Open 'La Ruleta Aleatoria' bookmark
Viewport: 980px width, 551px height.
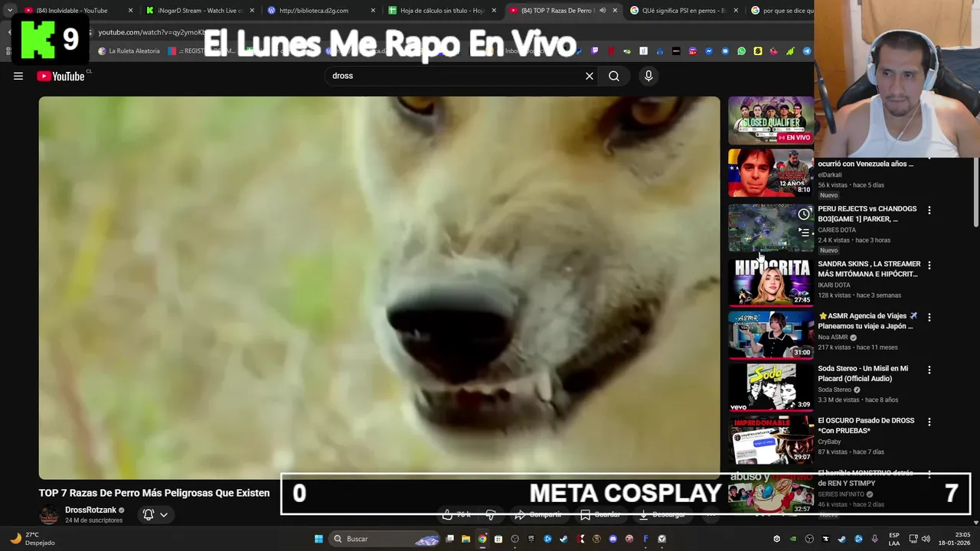tap(129, 51)
